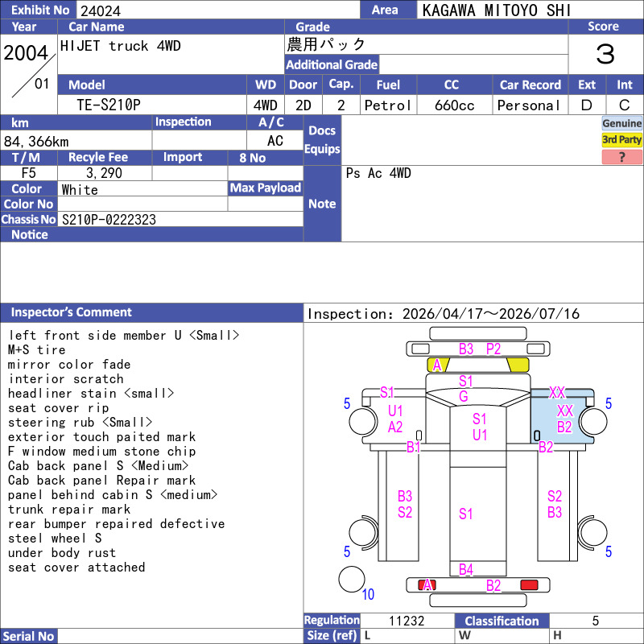This screenshot has width=644, height=644.
Task: Click the comment 'rear bumper repaired defective'
Action: 116,524
